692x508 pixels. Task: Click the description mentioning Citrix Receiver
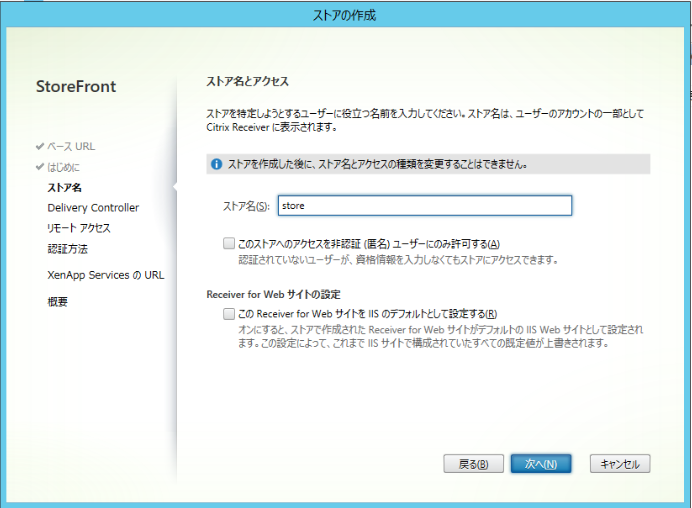[x=425, y=120]
